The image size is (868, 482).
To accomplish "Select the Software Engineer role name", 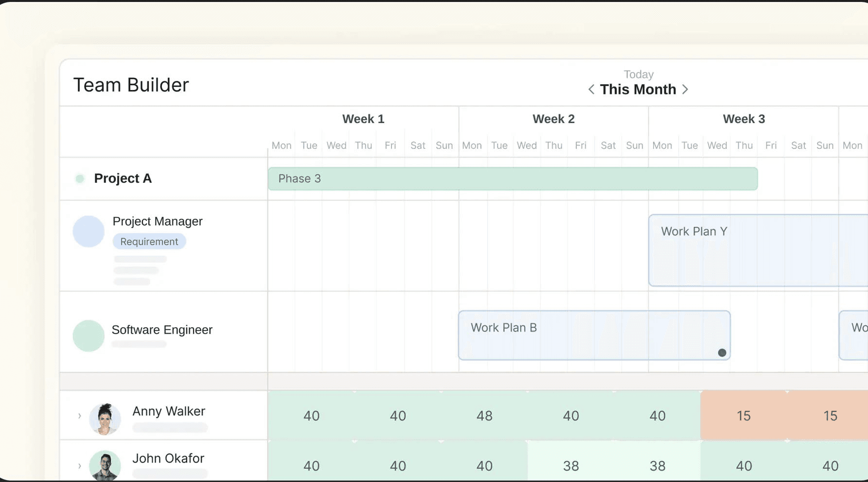I will click(x=162, y=330).
